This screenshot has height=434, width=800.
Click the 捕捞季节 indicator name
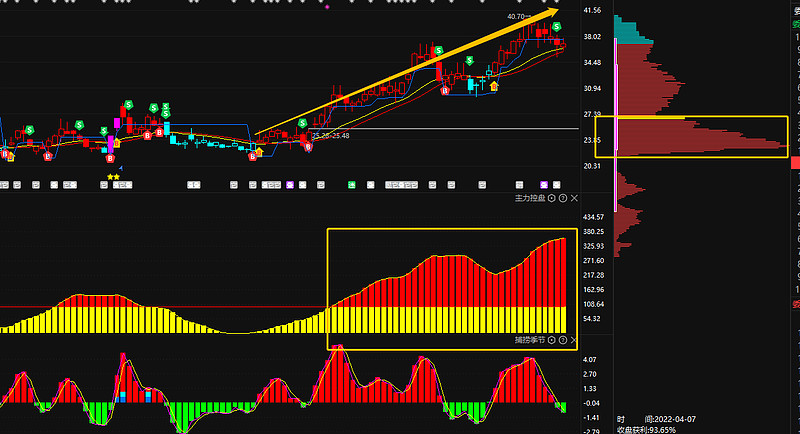click(530, 341)
